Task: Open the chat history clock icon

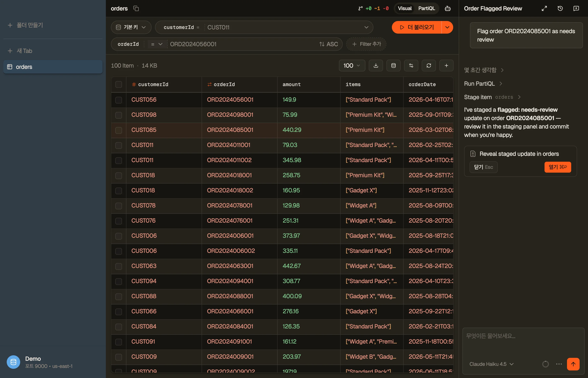Action: click(560, 9)
